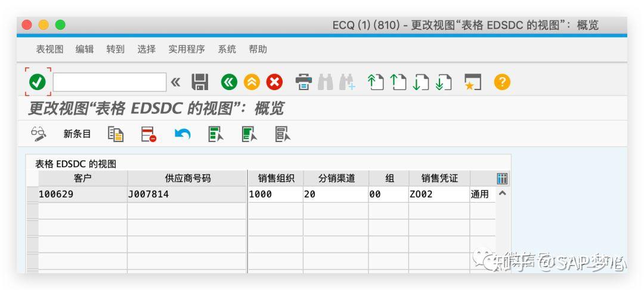Click the sales document cell Z002
The image size is (644, 290).
click(439, 195)
